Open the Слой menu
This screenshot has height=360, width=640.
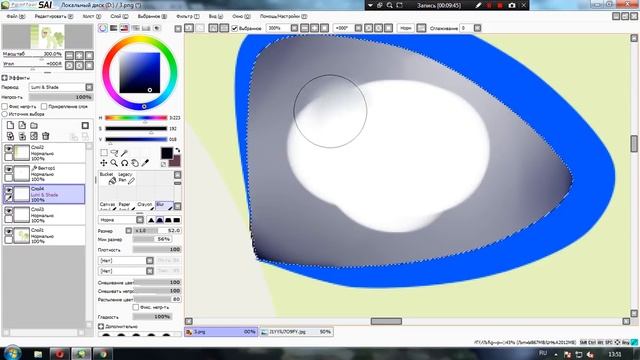[119, 16]
